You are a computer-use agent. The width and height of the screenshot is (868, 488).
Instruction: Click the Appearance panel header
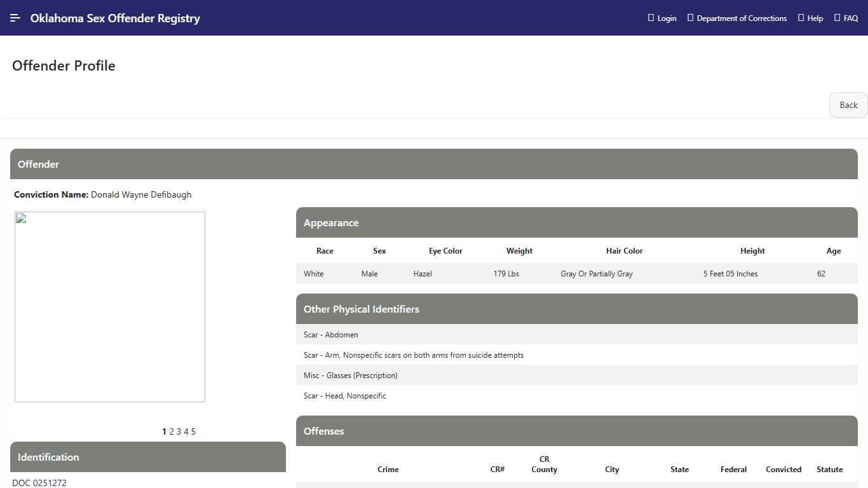tap(331, 222)
